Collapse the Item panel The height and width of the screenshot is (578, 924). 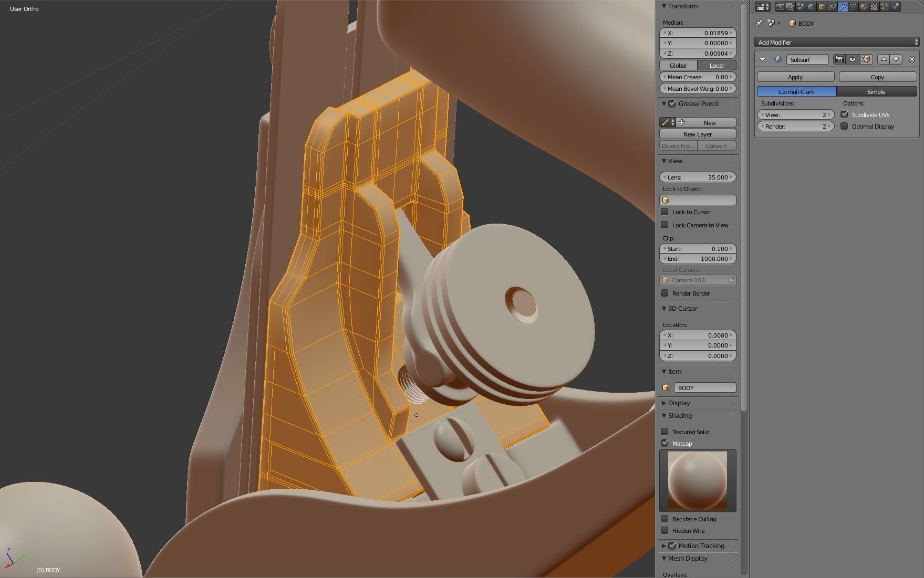click(x=664, y=371)
